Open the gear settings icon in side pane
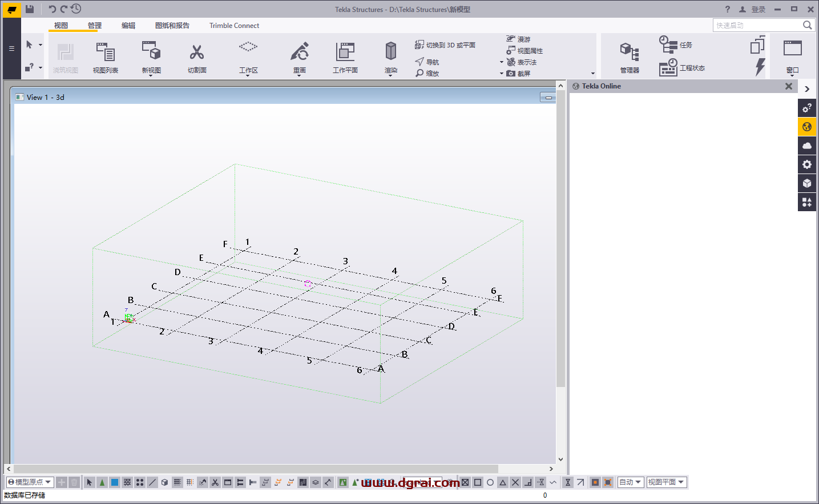The image size is (819, 504). pyautogui.click(x=807, y=164)
